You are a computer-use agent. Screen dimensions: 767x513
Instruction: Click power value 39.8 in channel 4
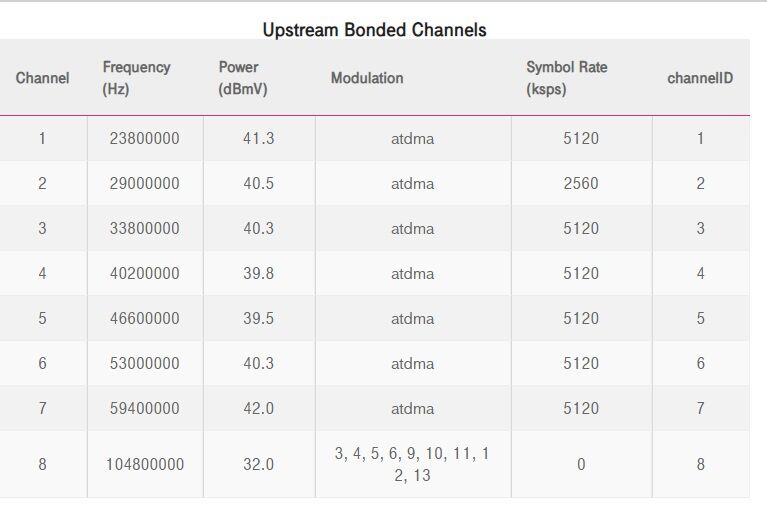pyautogui.click(x=259, y=273)
